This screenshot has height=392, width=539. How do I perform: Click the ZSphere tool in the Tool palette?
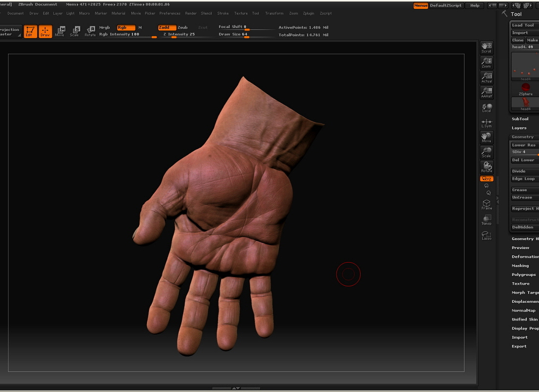[x=526, y=88]
